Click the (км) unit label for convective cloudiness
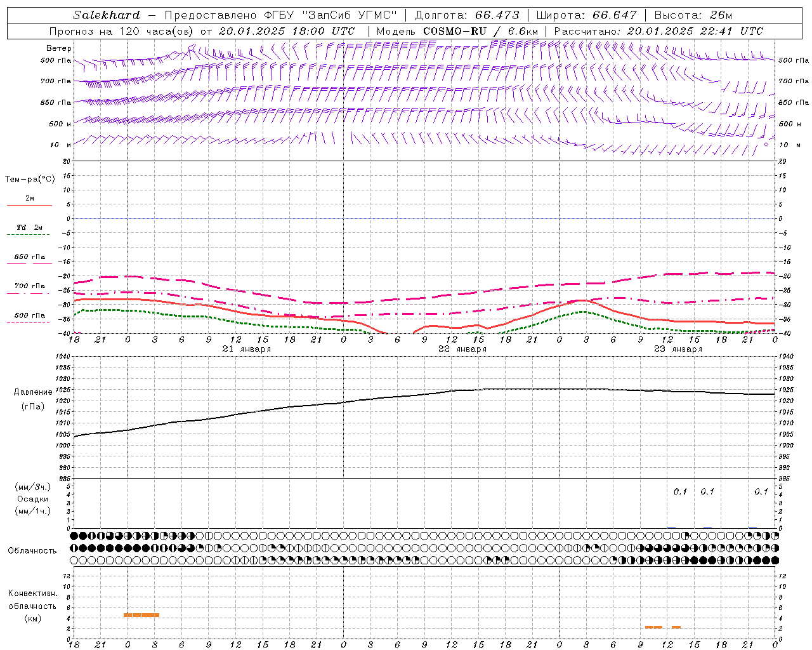The width and height of the screenshot is (812, 650). click(33, 618)
